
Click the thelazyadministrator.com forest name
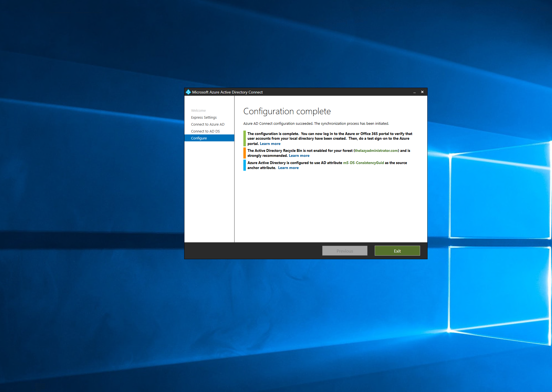pos(376,150)
